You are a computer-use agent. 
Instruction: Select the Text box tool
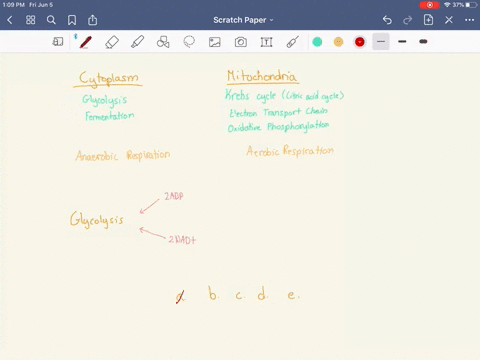[x=266, y=42]
